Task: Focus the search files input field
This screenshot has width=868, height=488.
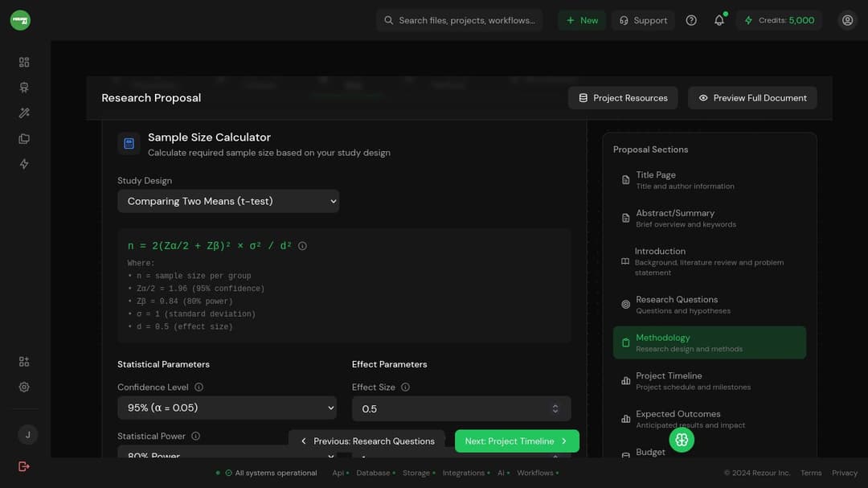Action: tap(466, 20)
